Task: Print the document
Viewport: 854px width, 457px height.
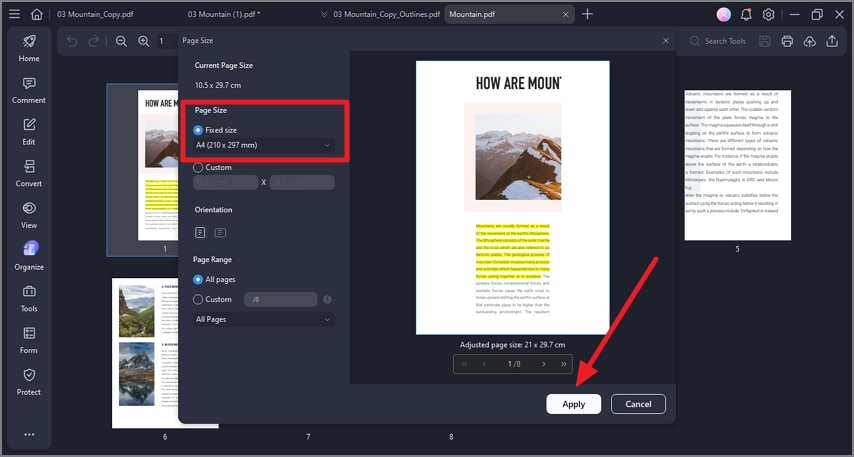Action: 787,41
